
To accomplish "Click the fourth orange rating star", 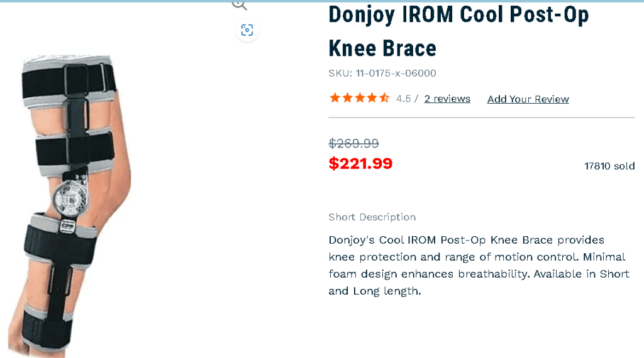I will (372, 98).
